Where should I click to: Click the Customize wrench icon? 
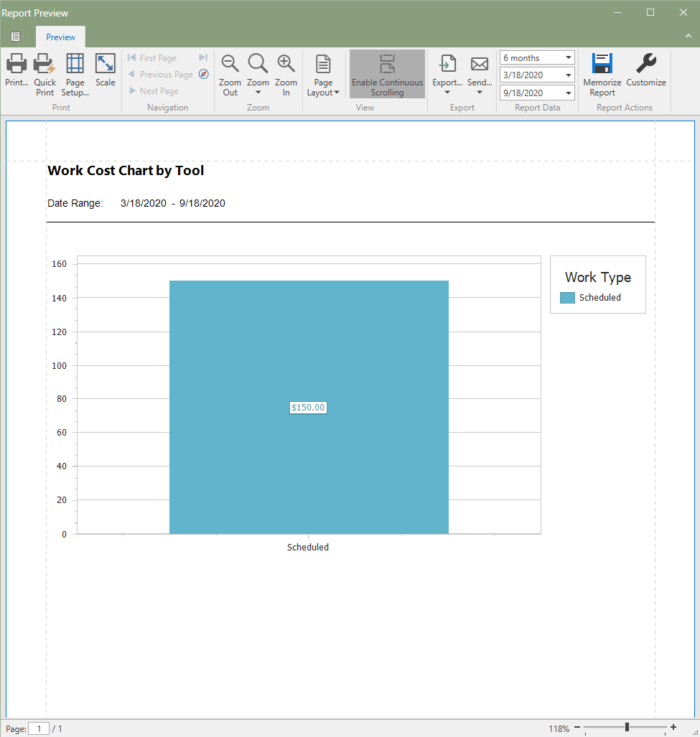(x=646, y=63)
